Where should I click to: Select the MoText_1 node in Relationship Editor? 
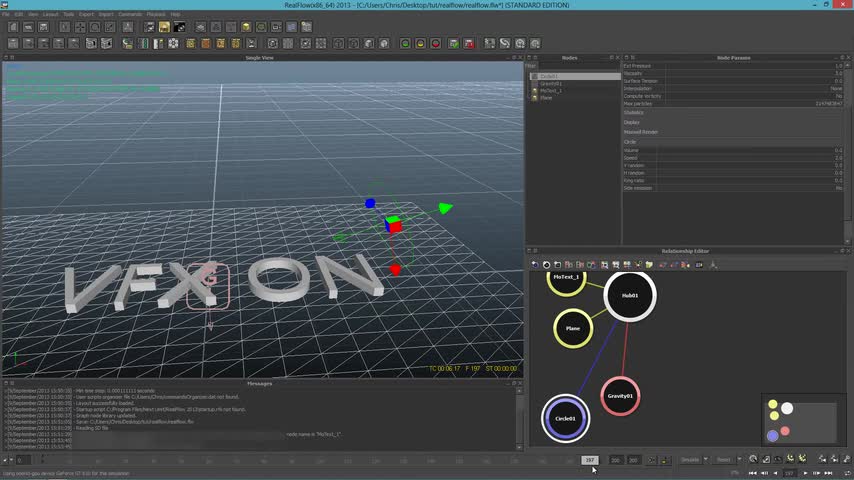pos(566,278)
